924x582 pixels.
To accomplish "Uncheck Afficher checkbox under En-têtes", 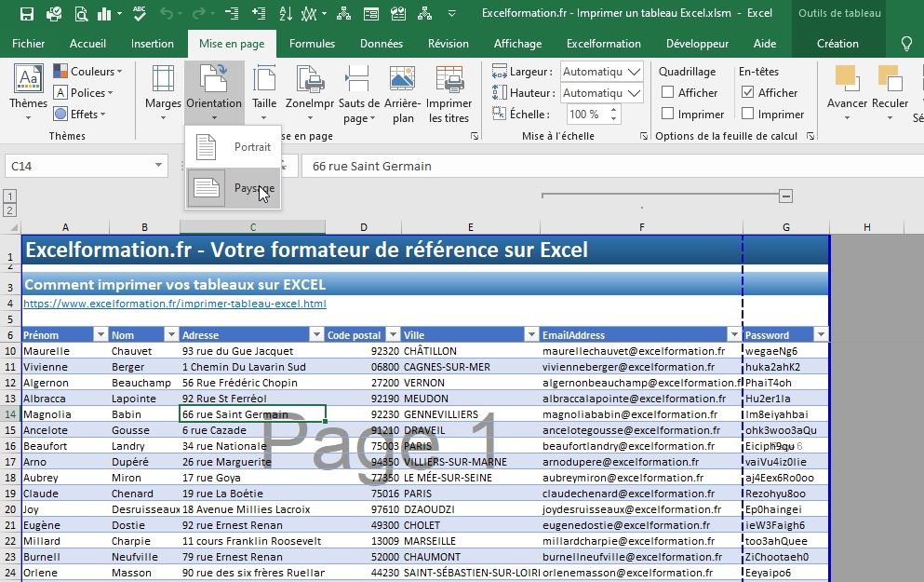I will tap(748, 92).
